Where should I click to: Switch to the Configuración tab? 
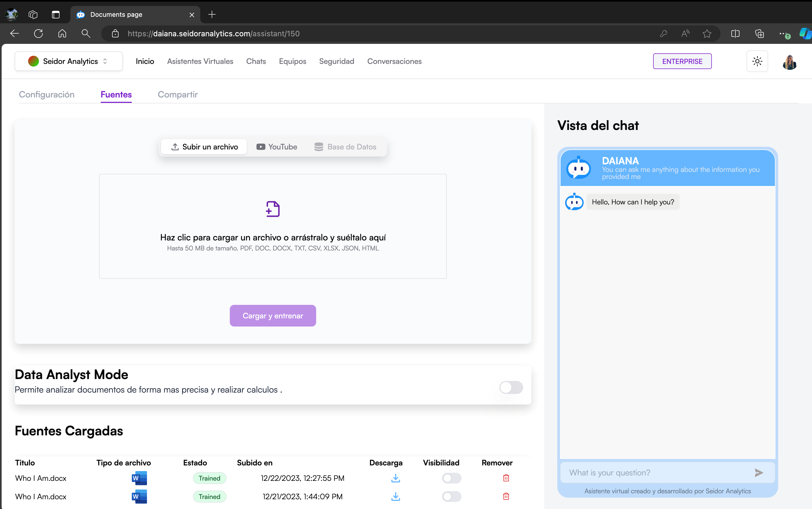click(x=47, y=94)
